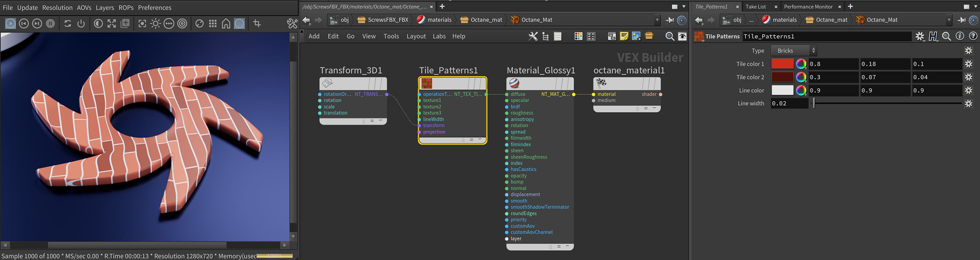Image resolution: width=980 pixels, height=260 pixels.
Task: Open the network editor search magnifier
Action: click(x=669, y=36)
